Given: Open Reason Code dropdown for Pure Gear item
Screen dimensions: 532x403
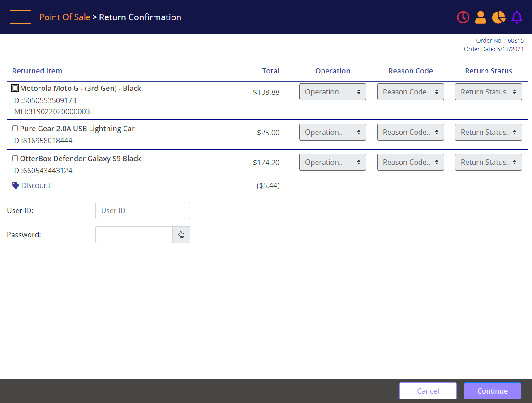Looking at the screenshot, I should tap(411, 132).
